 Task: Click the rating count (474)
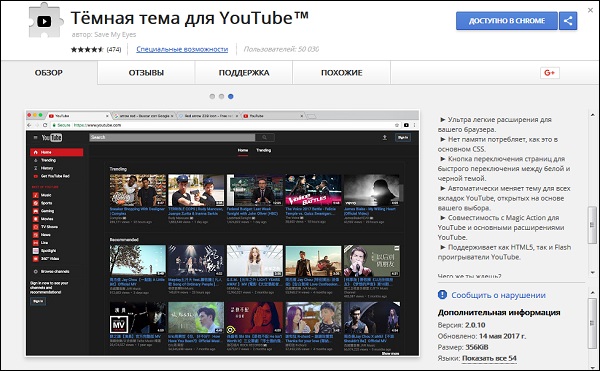click(x=114, y=49)
